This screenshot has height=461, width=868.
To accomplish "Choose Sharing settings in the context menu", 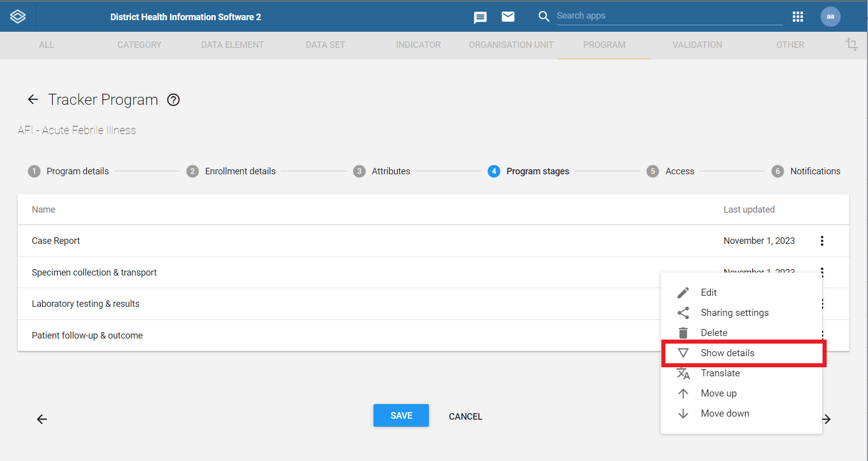I will coord(734,313).
